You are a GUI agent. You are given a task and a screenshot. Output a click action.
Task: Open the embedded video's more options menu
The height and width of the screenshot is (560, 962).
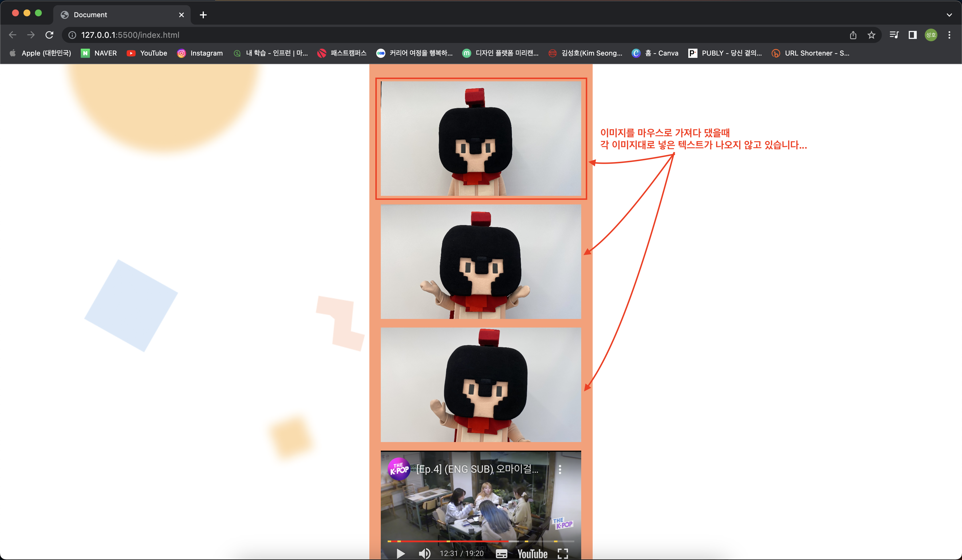coord(560,470)
